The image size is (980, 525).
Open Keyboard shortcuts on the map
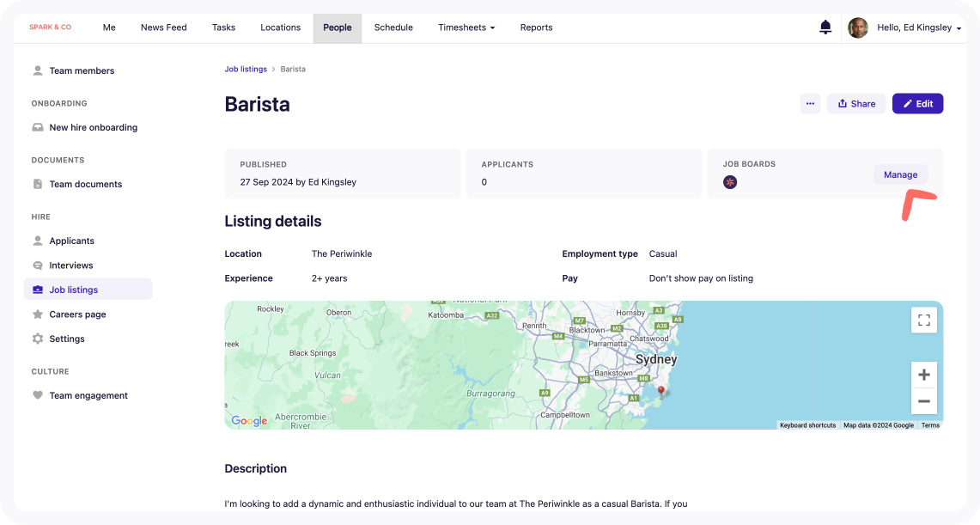pyautogui.click(x=807, y=425)
